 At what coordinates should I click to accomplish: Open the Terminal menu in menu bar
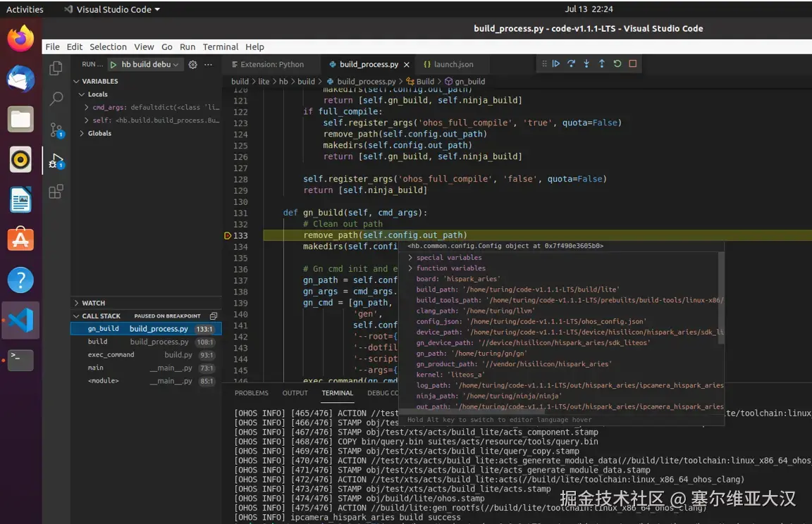click(221, 47)
